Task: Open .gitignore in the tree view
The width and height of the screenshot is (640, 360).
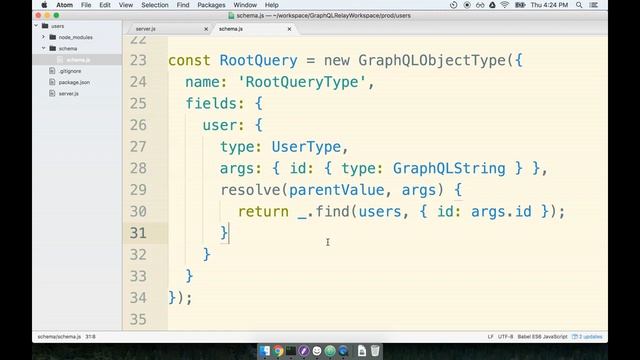Action: click(70, 71)
